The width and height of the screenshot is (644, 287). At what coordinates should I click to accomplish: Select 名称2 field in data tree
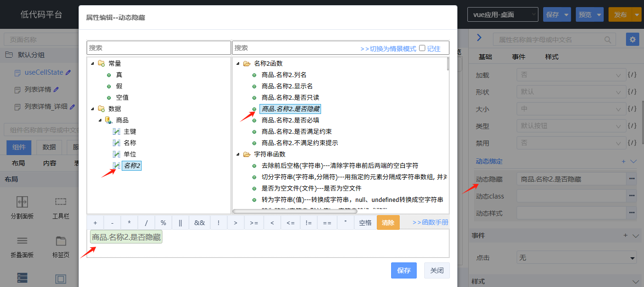(132, 165)
